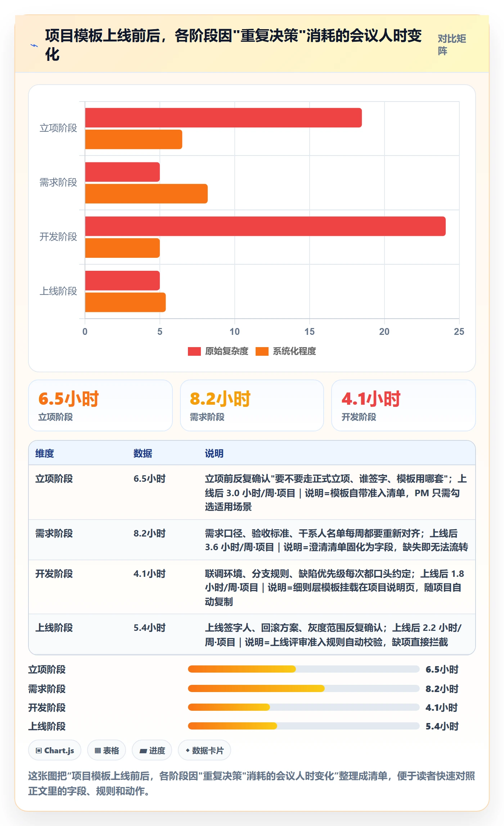Viewport: 504px width, 826px height.
Task: Click the 开发阶段 chart axis label
Action: click(x=58, y=237)
